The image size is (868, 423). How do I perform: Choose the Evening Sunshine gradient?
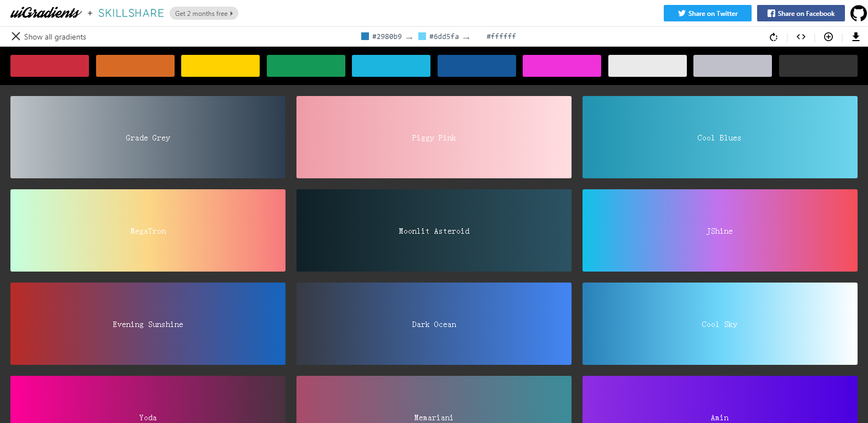148,324
